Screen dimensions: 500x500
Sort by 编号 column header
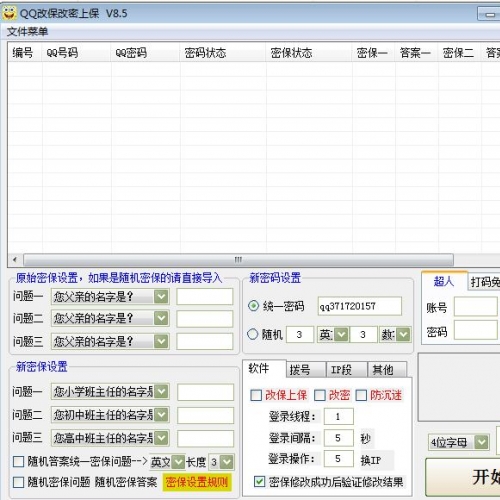[x=25, y=53]
